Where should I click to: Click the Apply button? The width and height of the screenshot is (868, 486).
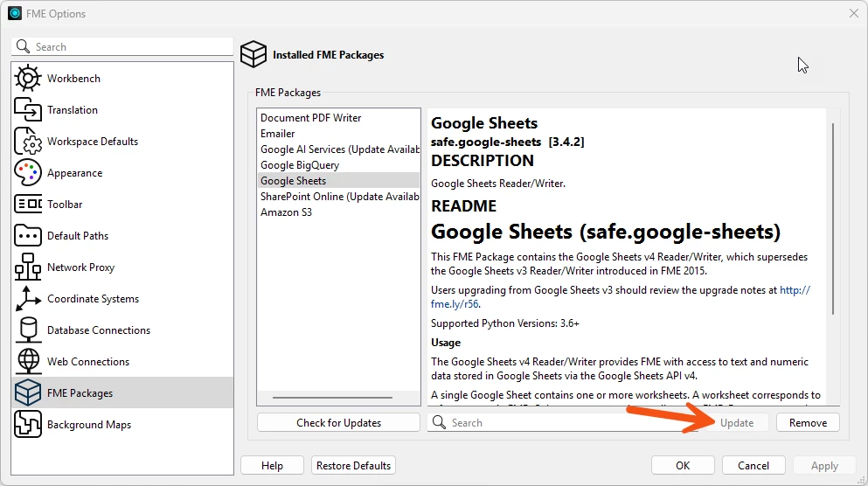point(824,466)
